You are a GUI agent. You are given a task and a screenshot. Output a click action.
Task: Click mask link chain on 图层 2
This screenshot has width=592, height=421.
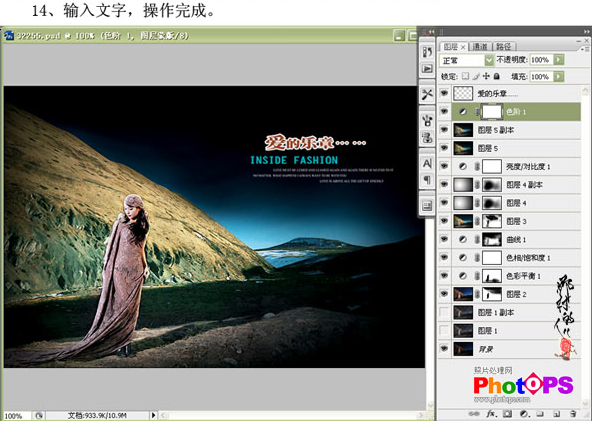pyautogui.click(x=478, y=294)
